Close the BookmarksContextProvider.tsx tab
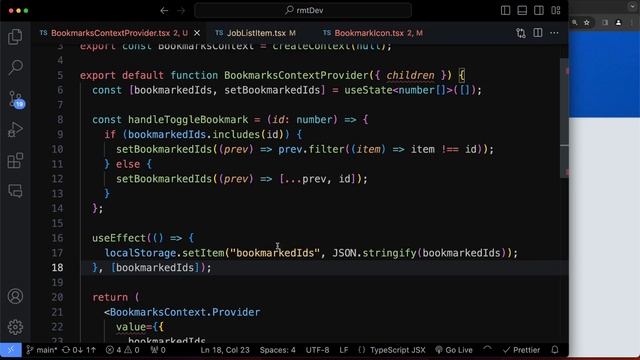Screen dimensions: 640x360 (x=197, y=33)
